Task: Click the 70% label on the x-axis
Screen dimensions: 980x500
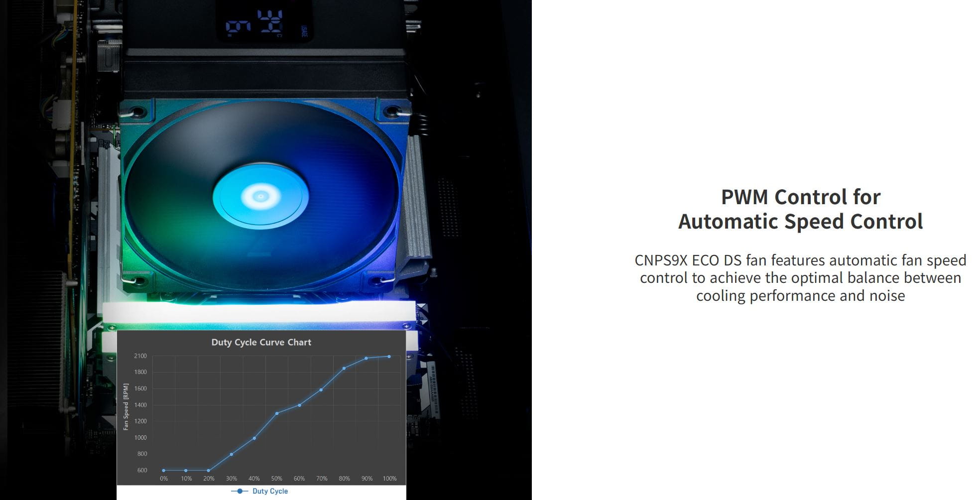Action: click(322, 479)
